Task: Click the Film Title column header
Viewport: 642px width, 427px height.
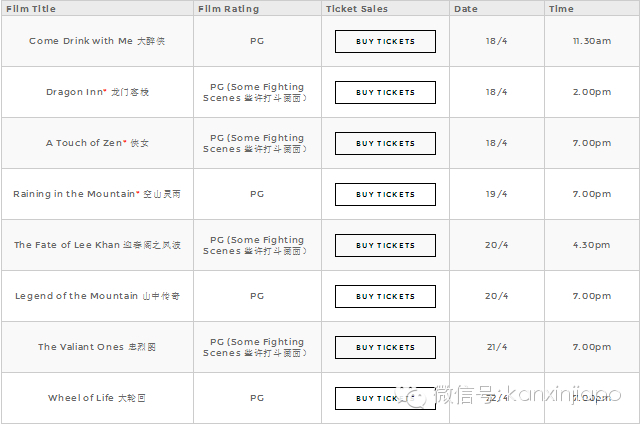Action: tap(32, 9)
